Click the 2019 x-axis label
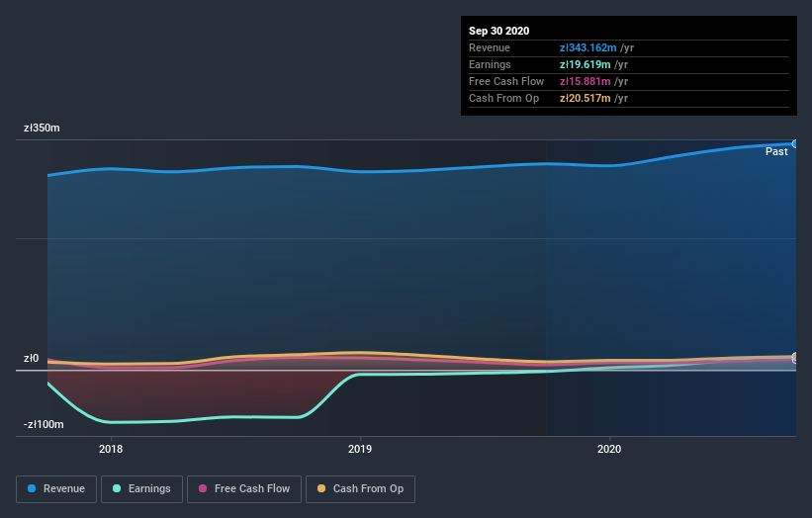This screenshot has height=518, width=812. pyautogui.click(x=360, y=449)
